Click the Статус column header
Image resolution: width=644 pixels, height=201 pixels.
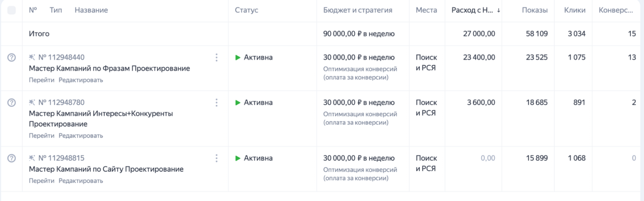coord(246,10)
